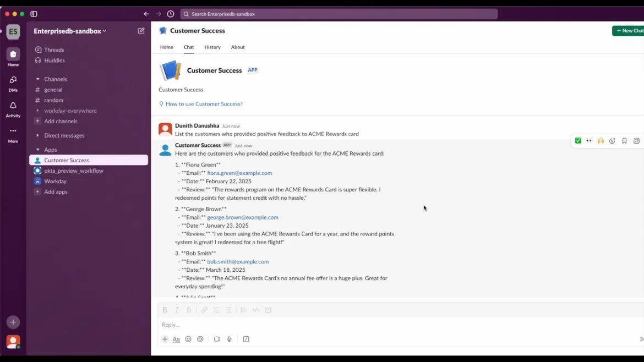
Task: Click the New Chat button
Action: (628, 31)
